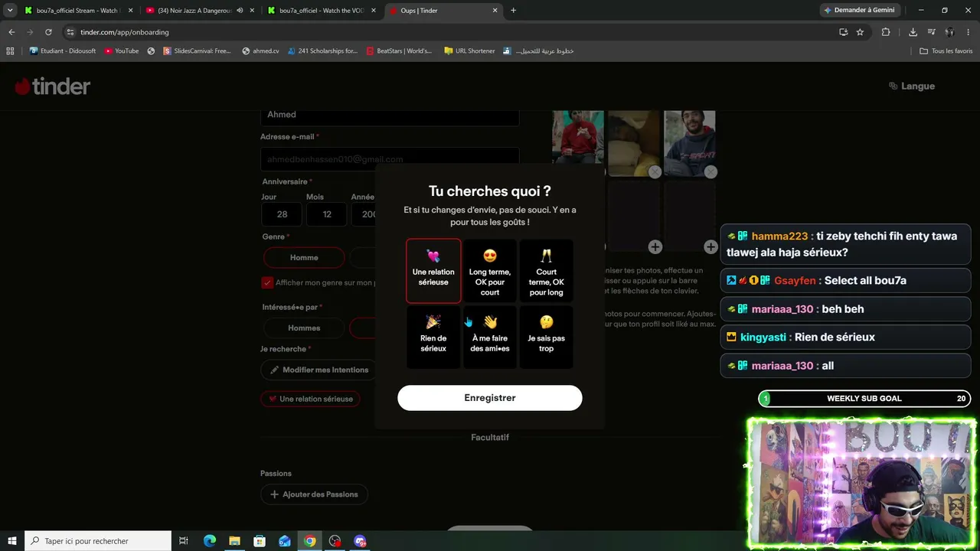Open the first profile photo with red jacket

click(x=578, y=138)
